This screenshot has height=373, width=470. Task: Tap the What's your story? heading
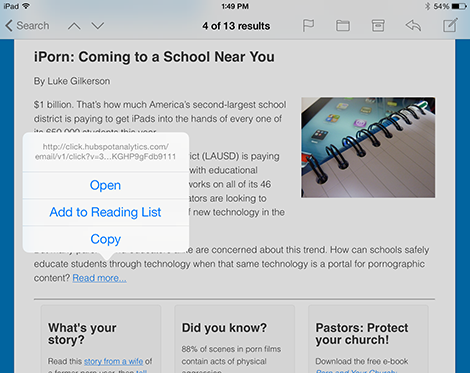pyautogui.click(x=82, y=334)
